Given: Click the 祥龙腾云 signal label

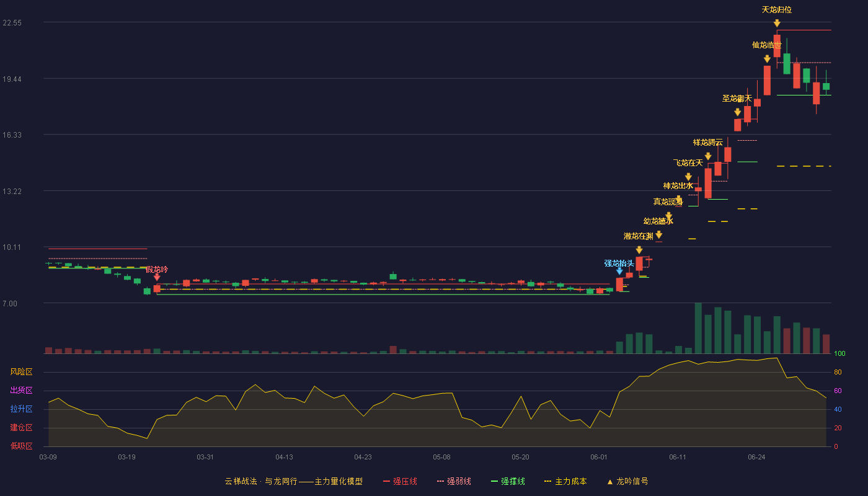Looking at the screenshot, I should [708, 143].
